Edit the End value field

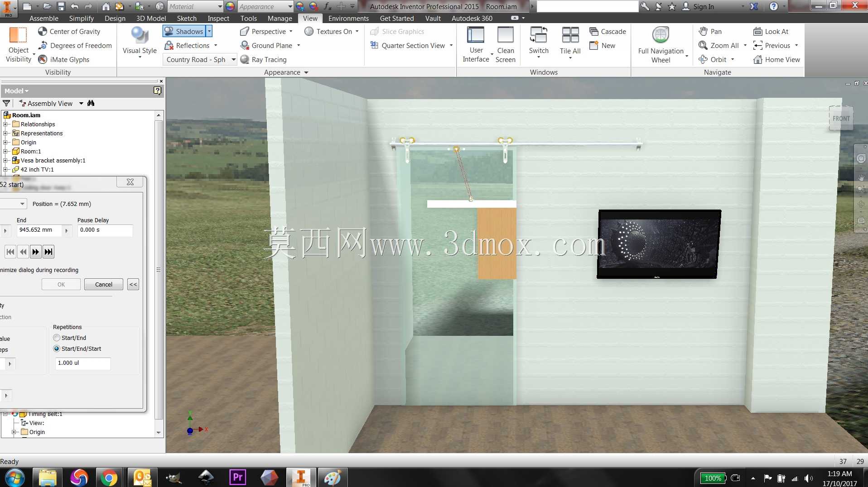click(x=40, y=230)
